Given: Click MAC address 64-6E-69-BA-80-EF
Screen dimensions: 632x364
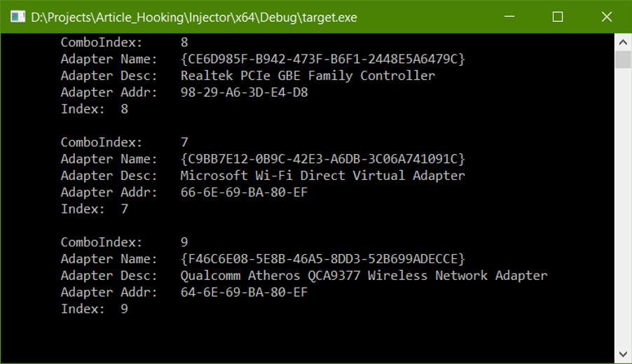Looking at the screenshot, I should coord(244,293).
